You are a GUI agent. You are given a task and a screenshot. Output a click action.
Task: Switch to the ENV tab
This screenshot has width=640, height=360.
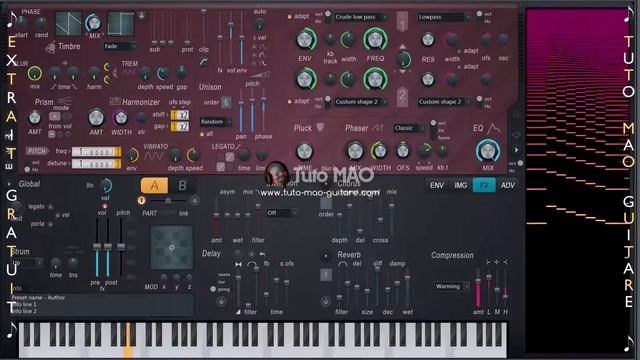[x=437, y=185]
